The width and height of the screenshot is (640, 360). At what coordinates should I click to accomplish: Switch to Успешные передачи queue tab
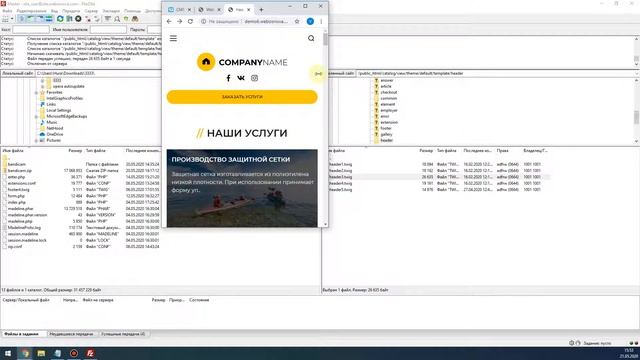(x=123, y=334)
